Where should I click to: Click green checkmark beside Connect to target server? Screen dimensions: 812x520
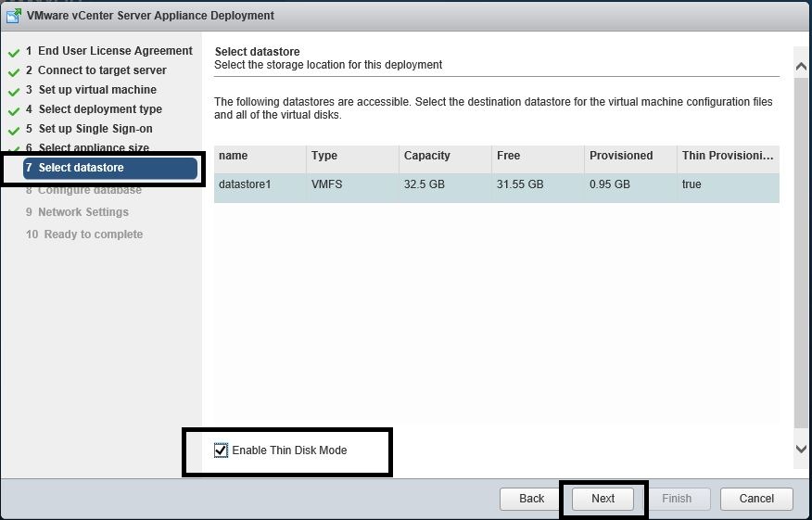[14, 72]
